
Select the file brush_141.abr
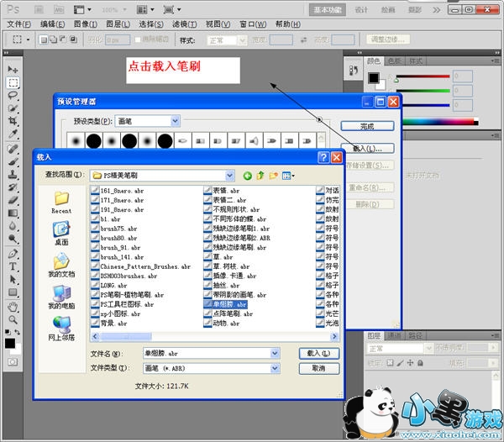116,257
